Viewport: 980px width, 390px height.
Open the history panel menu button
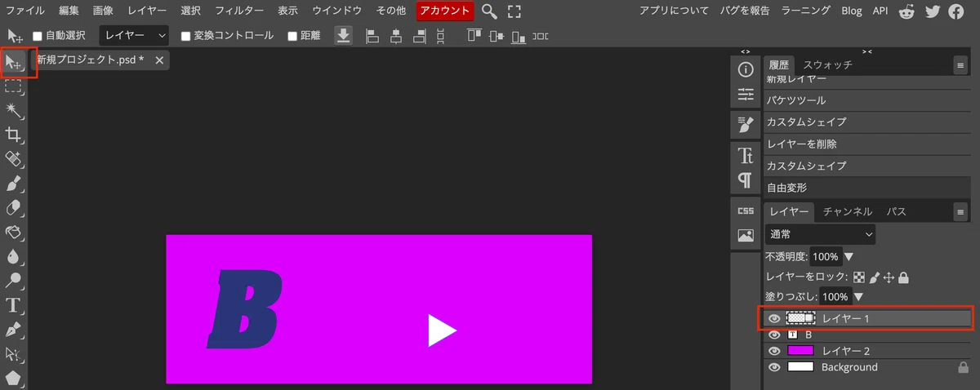[x=960, y=64]
